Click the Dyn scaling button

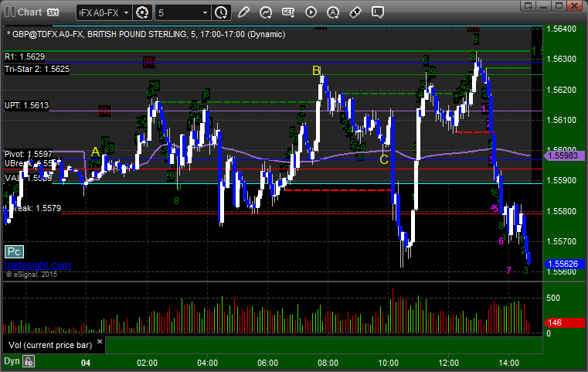12,361
